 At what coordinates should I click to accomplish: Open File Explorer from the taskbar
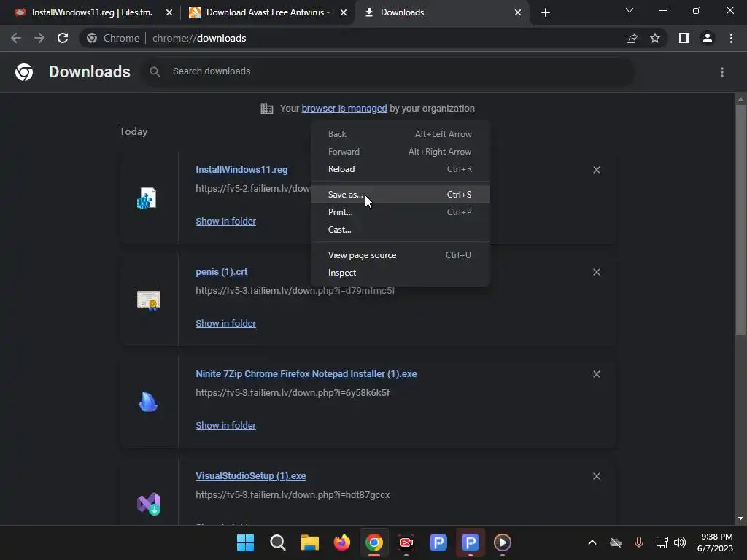click(309, 542)
